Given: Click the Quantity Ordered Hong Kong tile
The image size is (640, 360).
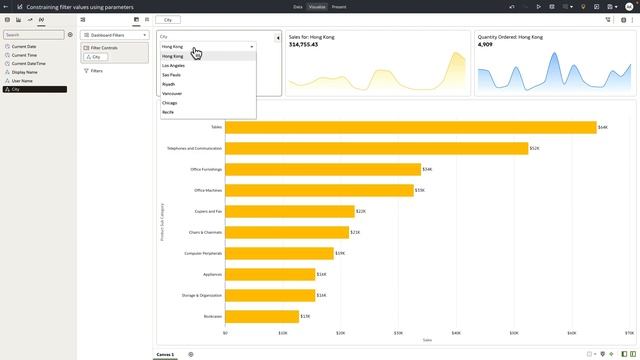Looking at the screenshot, I should [555, 63].
